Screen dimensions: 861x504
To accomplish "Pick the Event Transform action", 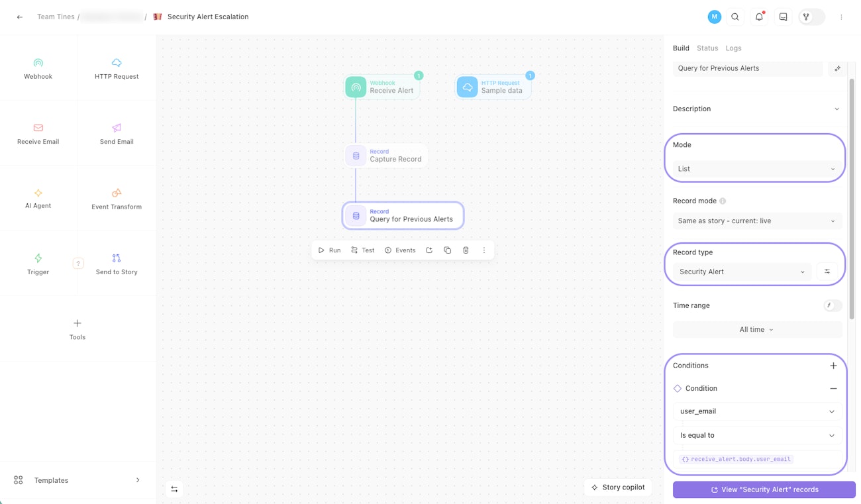I will pos(117,198).
